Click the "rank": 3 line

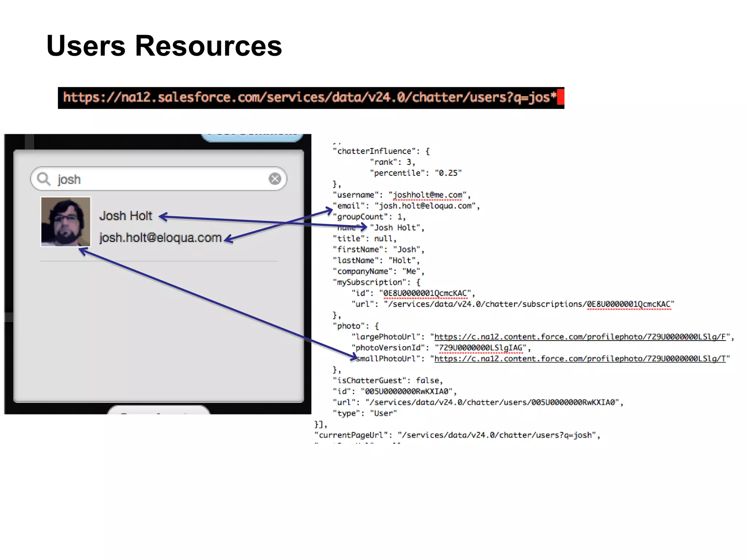[392, 162]
